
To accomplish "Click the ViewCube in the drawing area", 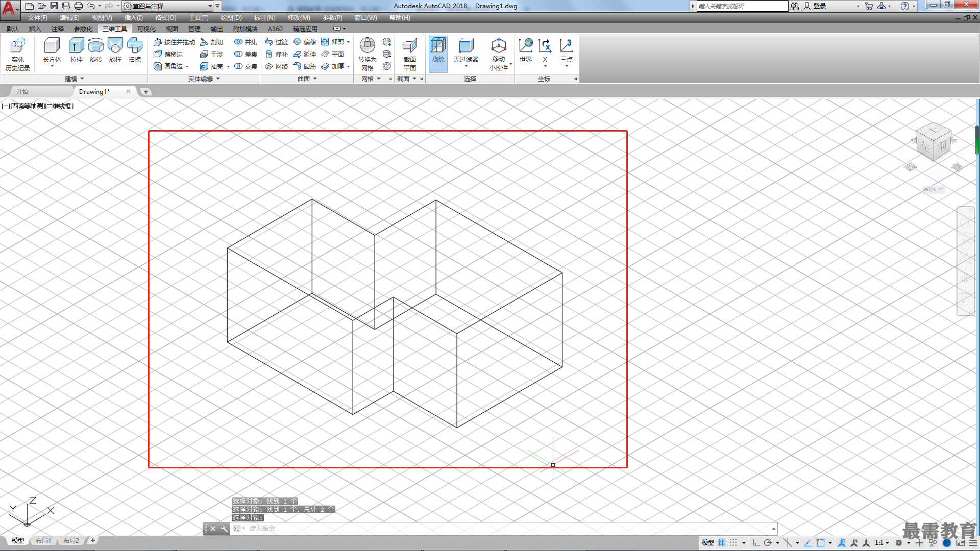I will 934,143.
